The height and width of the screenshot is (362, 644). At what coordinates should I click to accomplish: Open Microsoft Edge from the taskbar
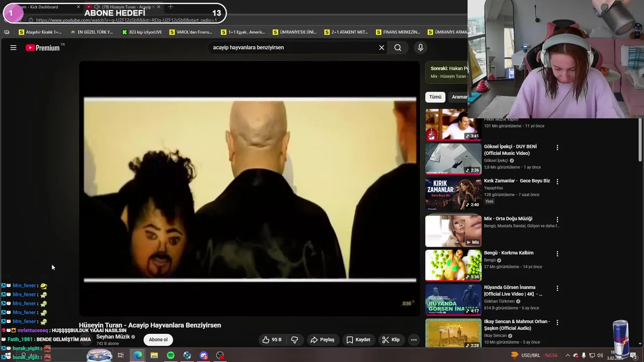pyautogui.click(x=137, y=355)
